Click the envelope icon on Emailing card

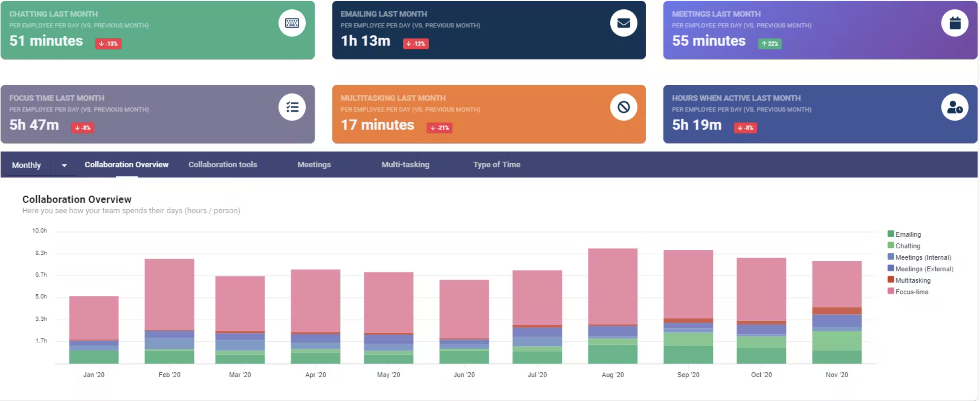click(x=623, y=23)
